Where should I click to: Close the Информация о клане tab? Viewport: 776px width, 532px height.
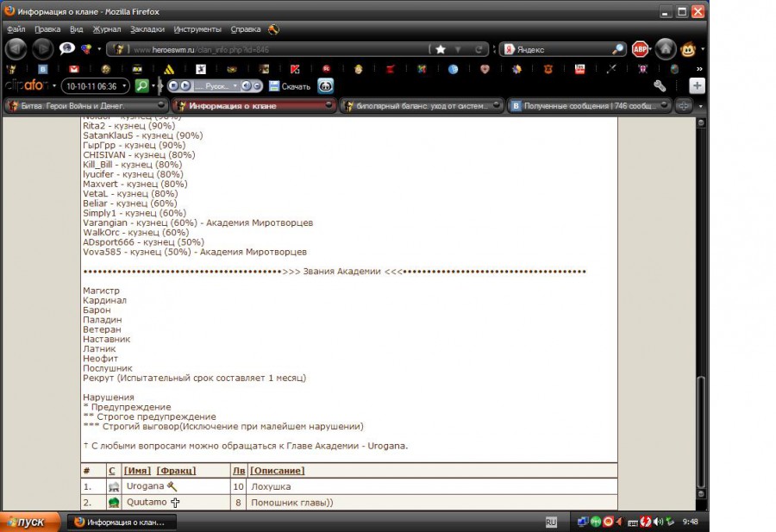click(x=329, y=105)
